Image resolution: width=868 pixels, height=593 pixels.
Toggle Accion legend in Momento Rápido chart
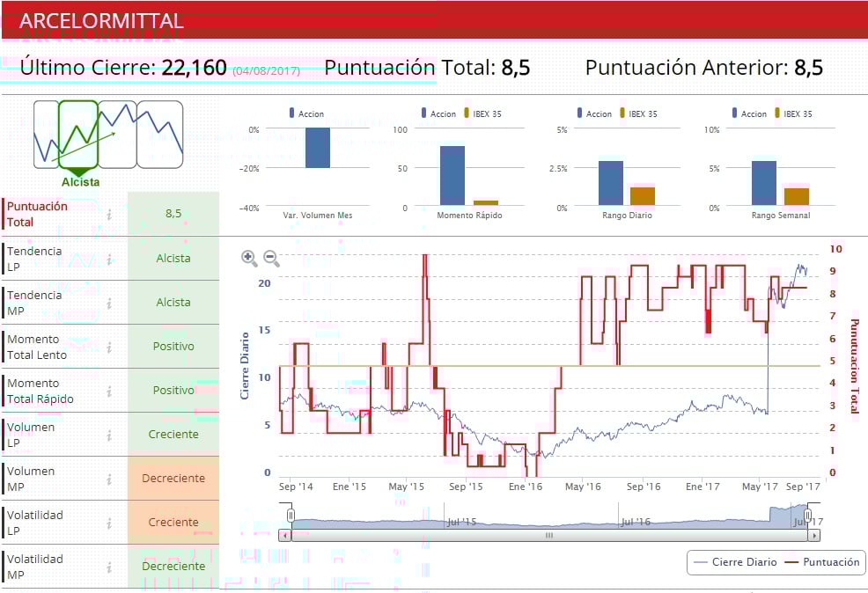pos(438,113)
